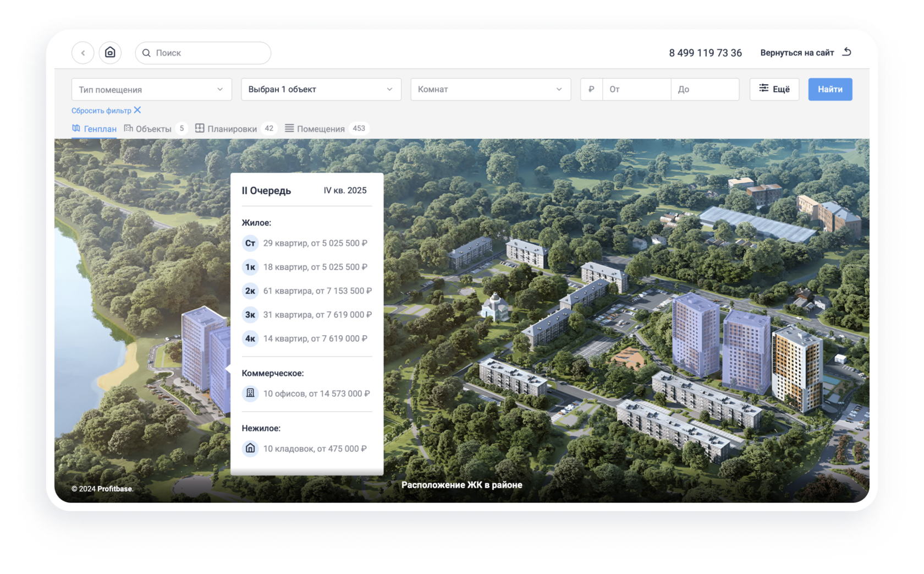Click the До maximum price field
The width and height of the screenshot is (924, 574).
tap(705, 89)
